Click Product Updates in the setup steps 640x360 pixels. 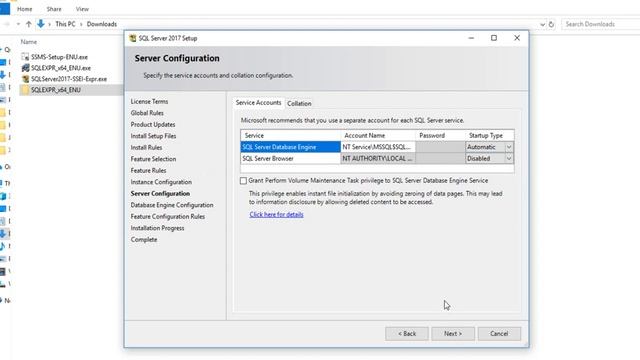pyautogui.click(x=153, y=124)
